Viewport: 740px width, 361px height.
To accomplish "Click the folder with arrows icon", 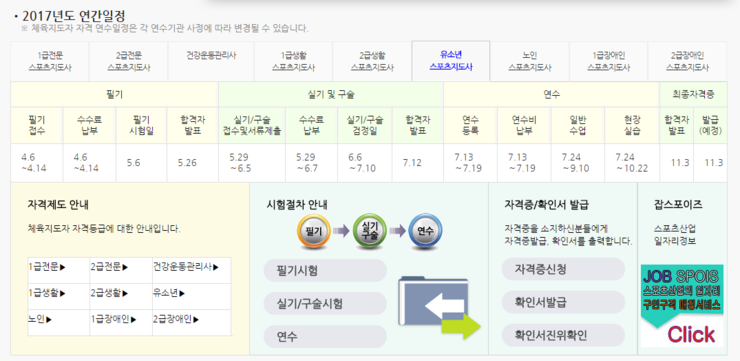I will point(439,308).
